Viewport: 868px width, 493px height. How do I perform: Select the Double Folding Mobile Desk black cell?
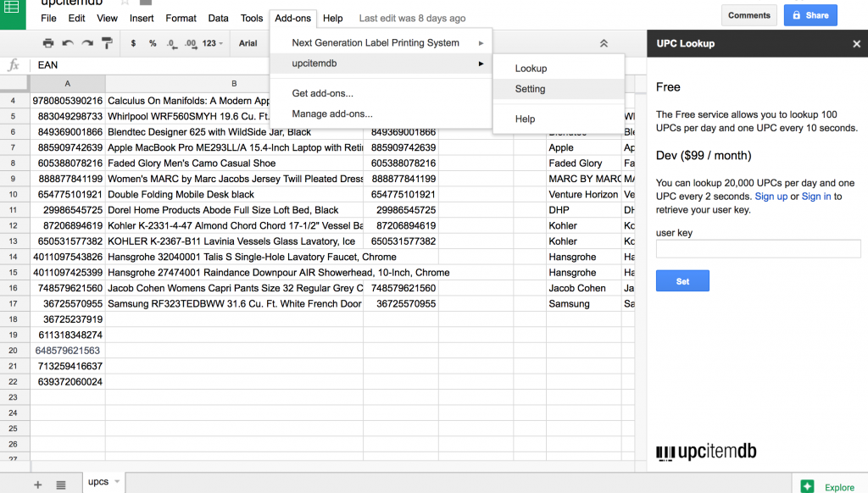(x=234, y=195)
